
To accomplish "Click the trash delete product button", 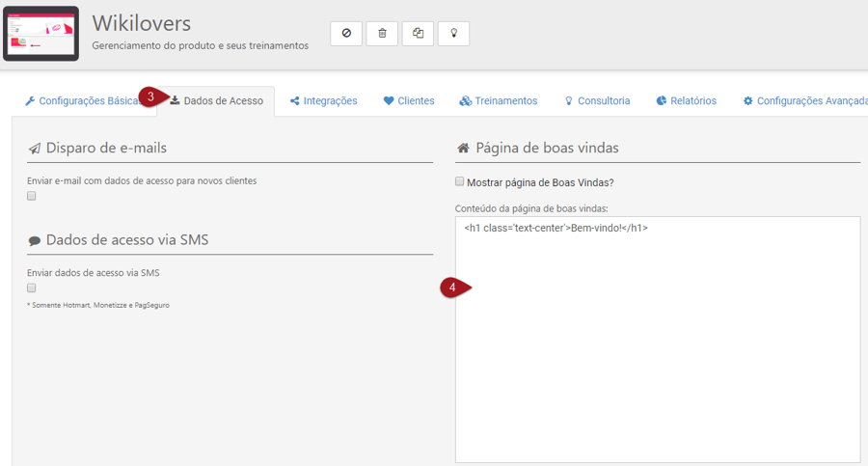I will (x=382, y=33).
